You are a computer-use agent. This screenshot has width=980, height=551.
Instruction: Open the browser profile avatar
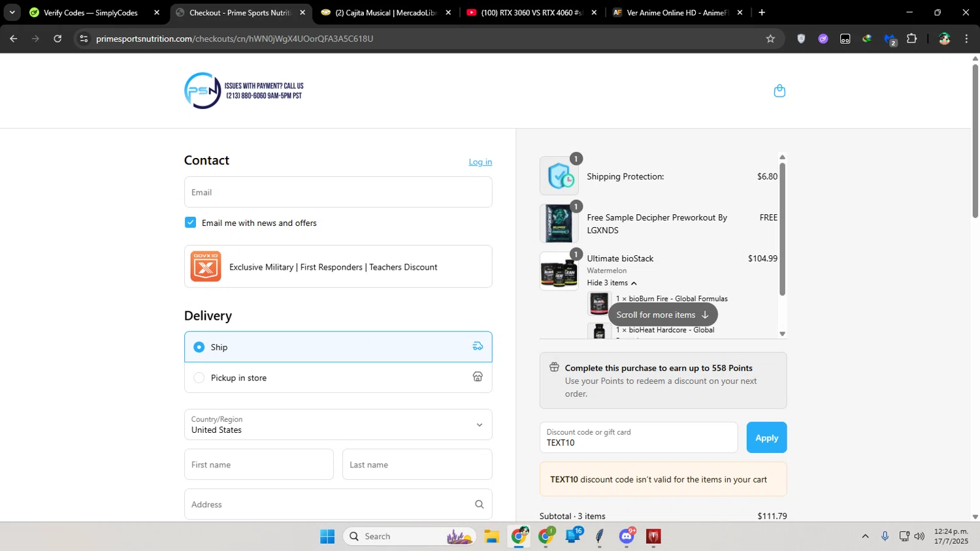click(x=944, y=39)
